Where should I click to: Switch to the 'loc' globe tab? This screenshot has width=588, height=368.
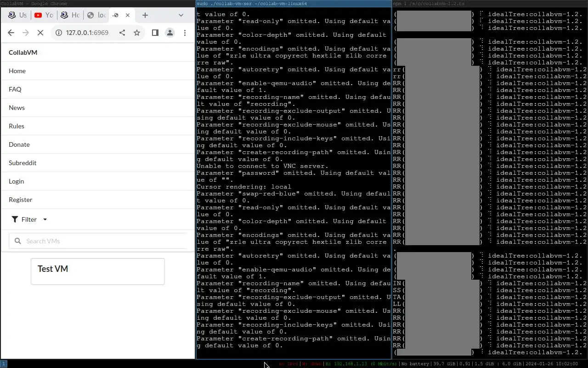96,15
